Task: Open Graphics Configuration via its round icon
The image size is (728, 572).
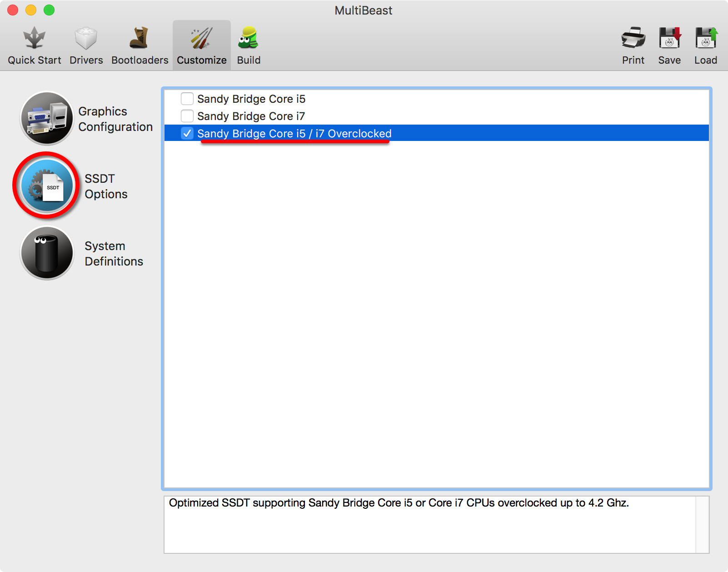Action: click(46, 118)
